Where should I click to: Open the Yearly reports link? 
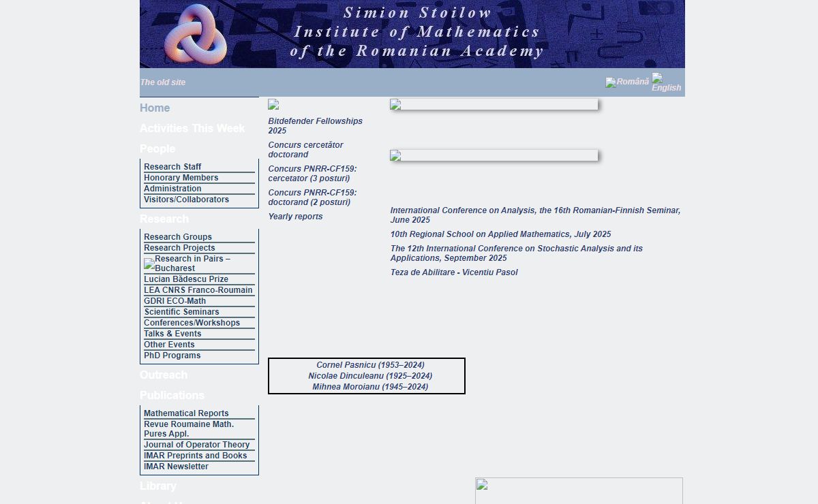point(295,217)
